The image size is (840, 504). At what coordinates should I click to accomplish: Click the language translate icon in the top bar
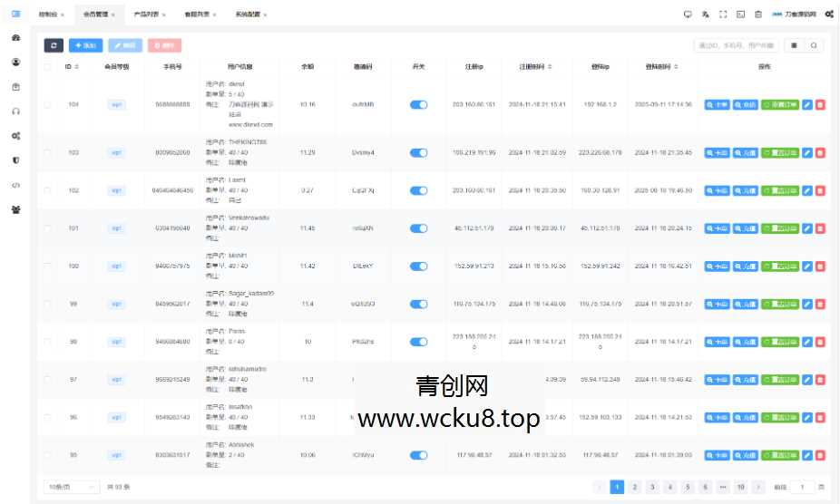(706, 15)
